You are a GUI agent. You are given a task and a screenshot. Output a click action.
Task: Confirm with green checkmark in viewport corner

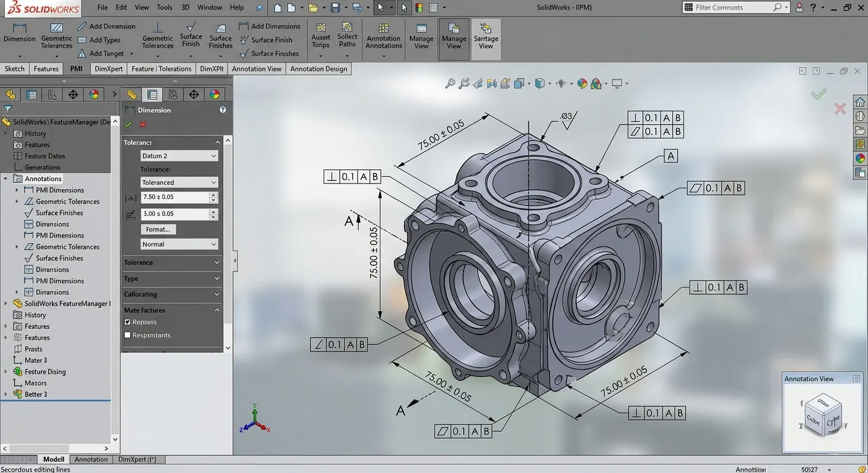click(819, 94)
